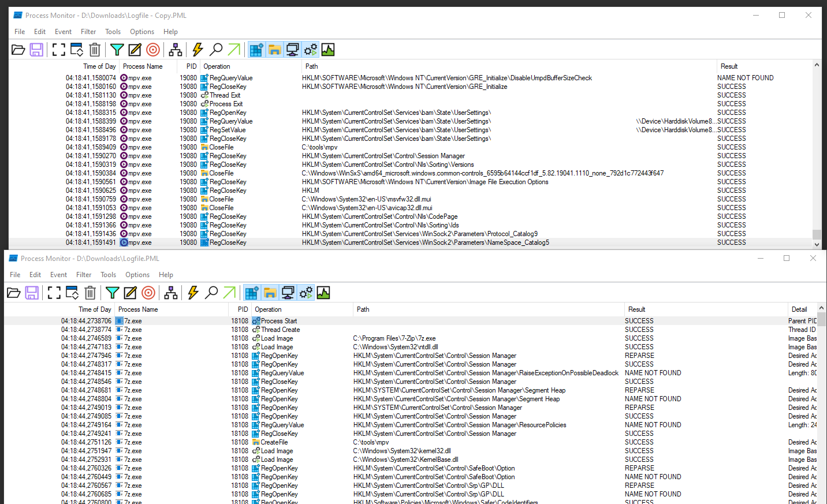
Task: Enable autoscroll in the lower Process Monitor window
Action: 72,293
